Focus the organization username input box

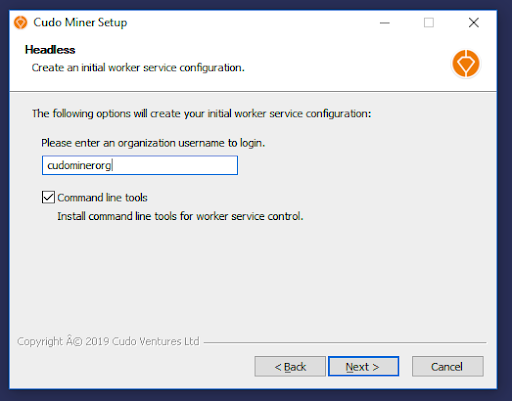pos(140,165)
